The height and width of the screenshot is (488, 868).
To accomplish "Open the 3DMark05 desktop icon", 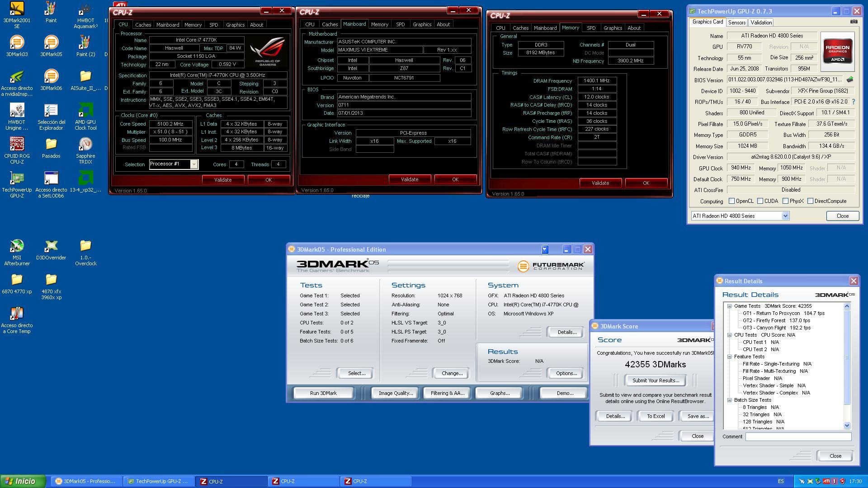I will [x=51, y=46].
